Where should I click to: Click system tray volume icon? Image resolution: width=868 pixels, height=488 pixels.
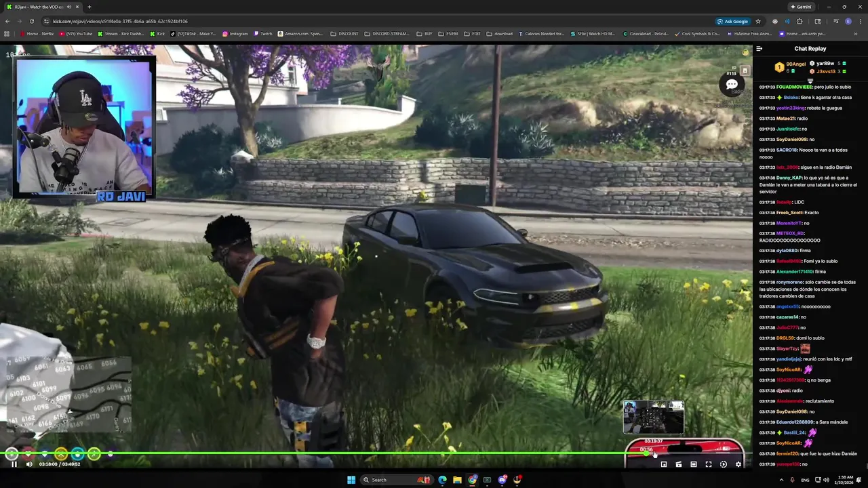coord(825,480)
